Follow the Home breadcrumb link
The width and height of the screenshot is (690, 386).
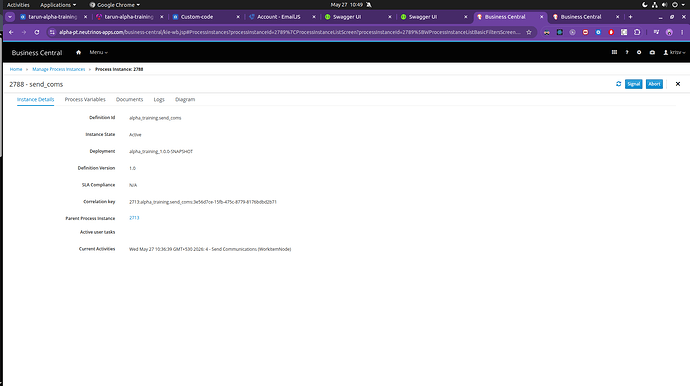coord(16,69)
